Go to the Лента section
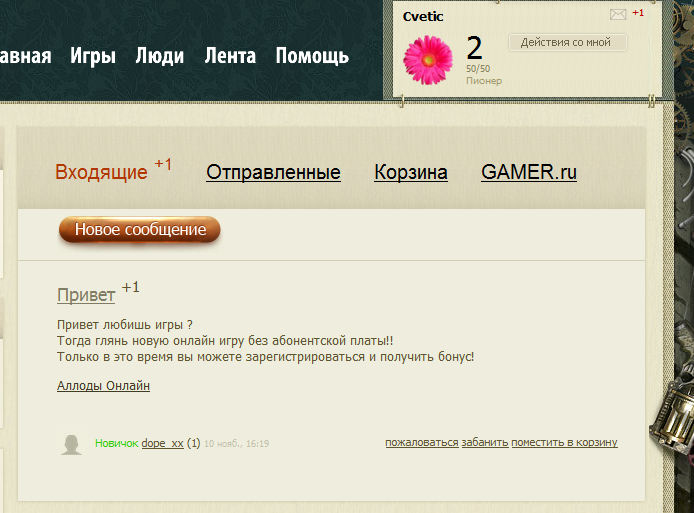 tap(230, 56)
